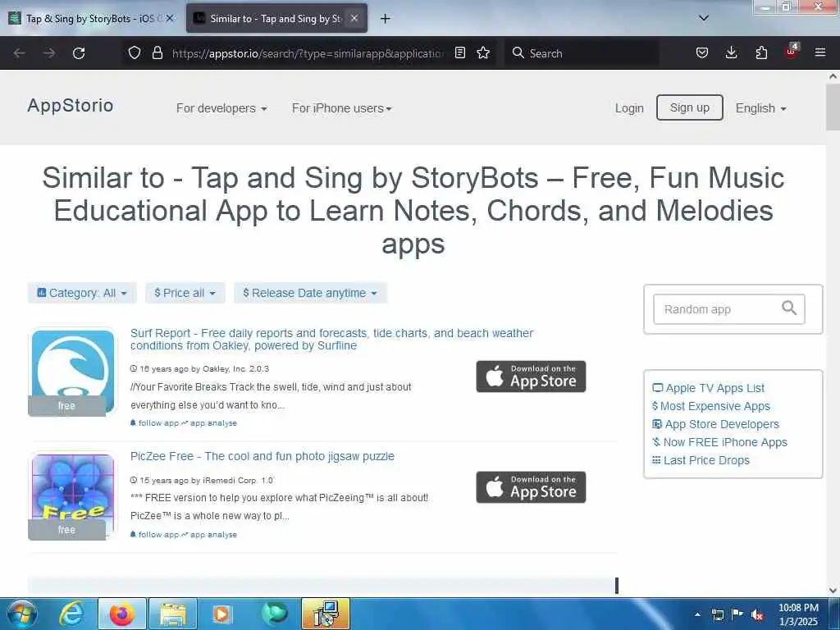
Task: Click the magnifier icon in Random app box
Action: [x=789, y=308]
